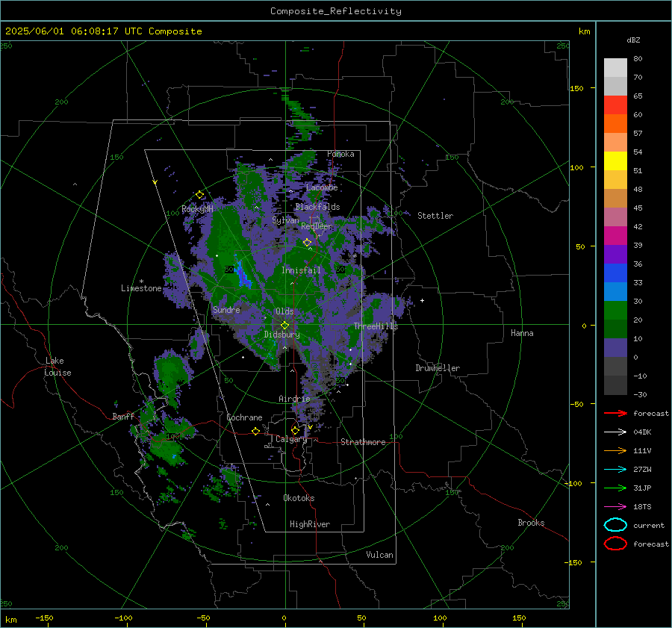The height and width of the screenshot is (628, 672).
Task: Click the Lake Louise label
Action: pyautogui.click(x=57, y=367)
